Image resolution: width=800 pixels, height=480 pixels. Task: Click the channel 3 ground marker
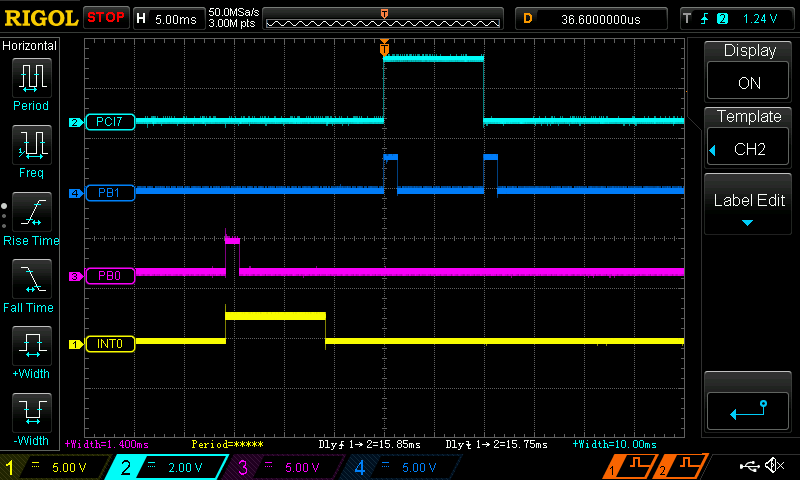tap(76, 276)
